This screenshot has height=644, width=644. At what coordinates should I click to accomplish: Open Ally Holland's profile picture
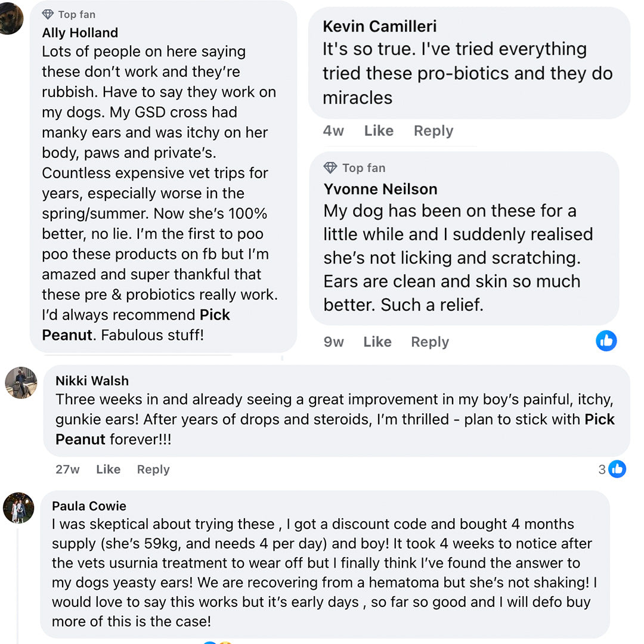(x=10, y=18)
